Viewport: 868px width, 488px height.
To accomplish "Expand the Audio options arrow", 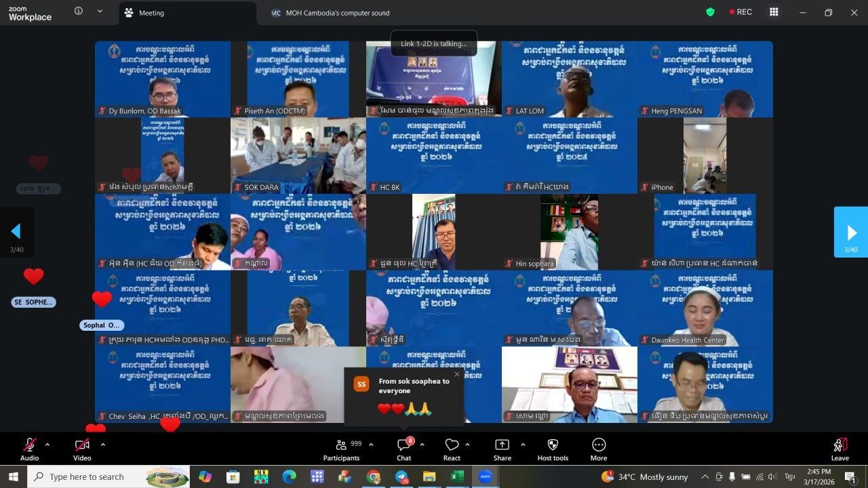I will pos(47,445).
